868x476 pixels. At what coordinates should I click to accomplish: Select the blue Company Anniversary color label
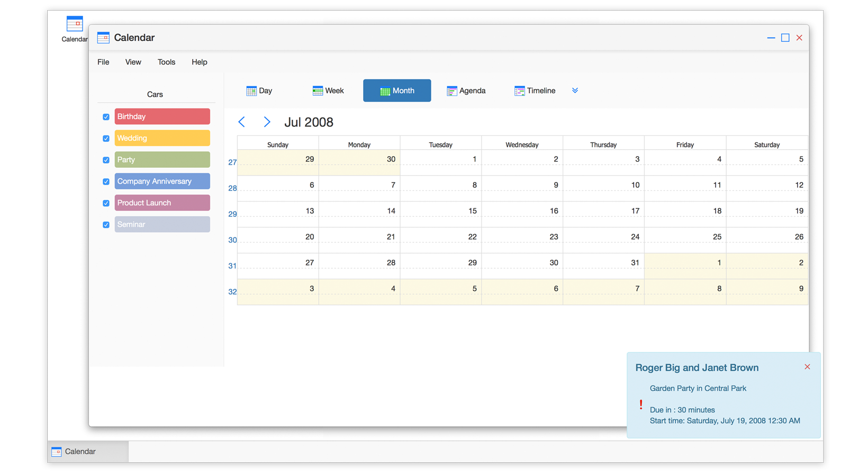coord(162,181)
